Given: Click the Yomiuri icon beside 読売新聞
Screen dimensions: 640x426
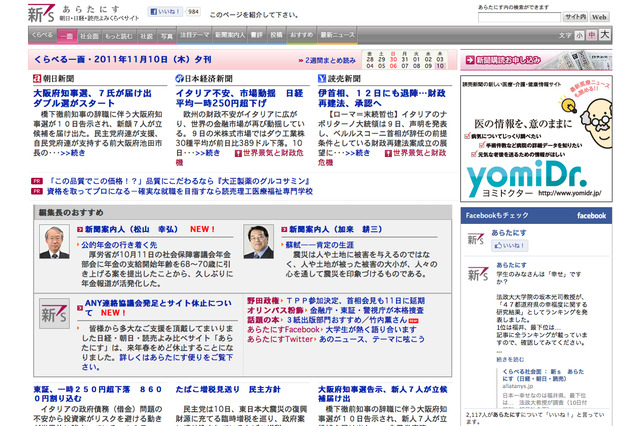Looking at the screenshot, I should pos(322,78).
